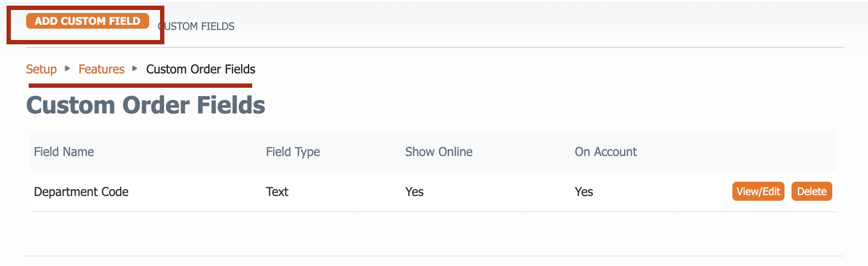Click View/Edit for Department Code
The width and height of the screenshot is (868, 266).
point(758,191)
